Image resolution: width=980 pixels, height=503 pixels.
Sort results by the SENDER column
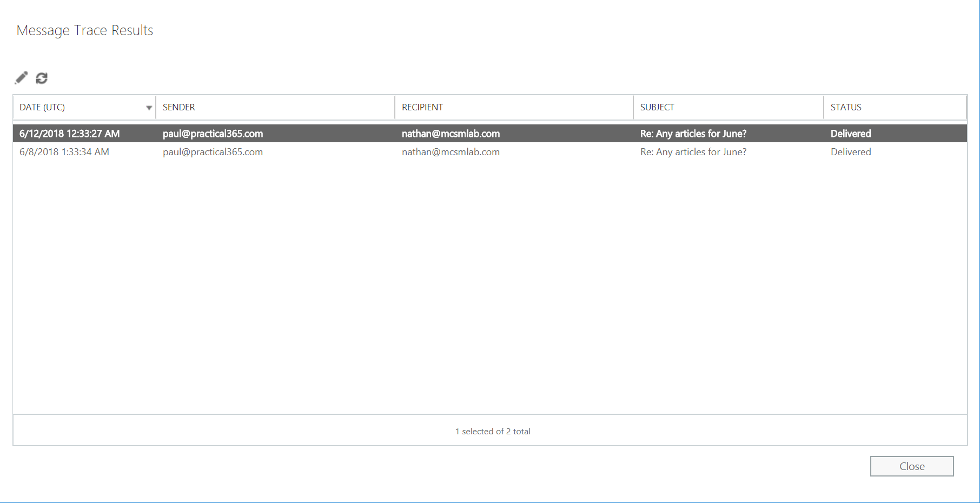pyautogui.click(x=178, y=107)
